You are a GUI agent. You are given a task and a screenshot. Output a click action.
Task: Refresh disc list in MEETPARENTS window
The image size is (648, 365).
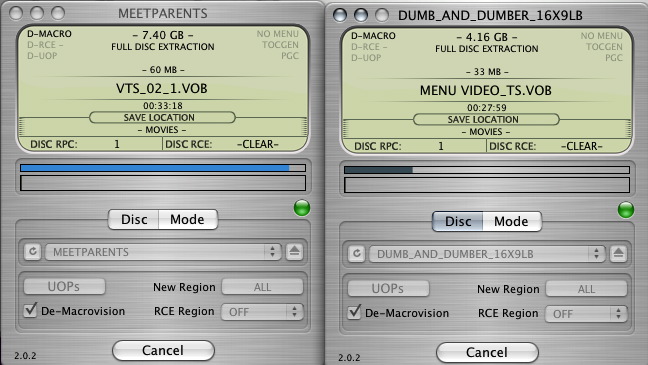tap(33, 251)
